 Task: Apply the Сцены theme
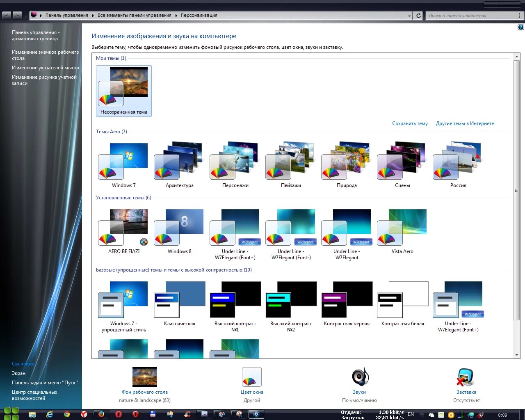pyautogui.click(x=403, y=165)
